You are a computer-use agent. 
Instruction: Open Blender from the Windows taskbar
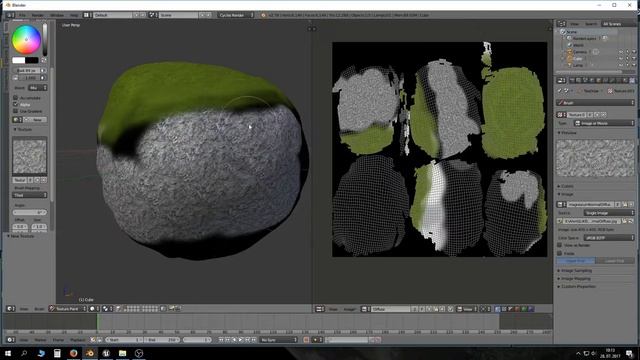tap(90, 353)
